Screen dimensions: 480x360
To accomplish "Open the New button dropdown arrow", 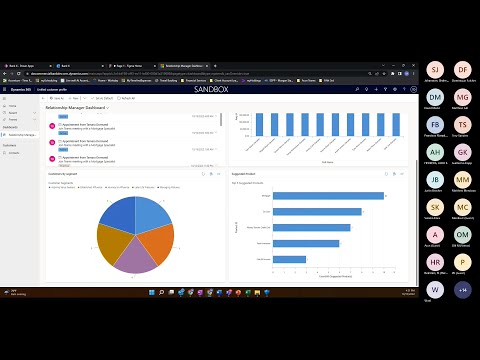I will pyautogui.click(x=84, y=98).
